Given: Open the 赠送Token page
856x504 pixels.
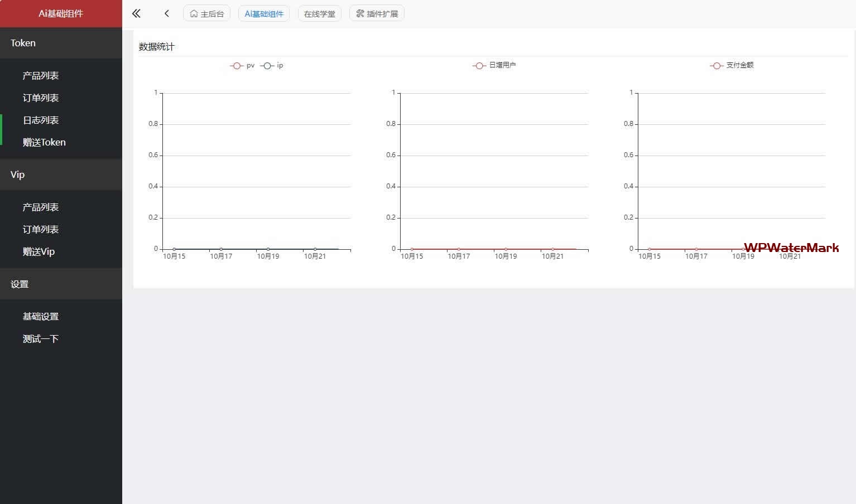Looking at the screenshot, I should tap(44, 142).
